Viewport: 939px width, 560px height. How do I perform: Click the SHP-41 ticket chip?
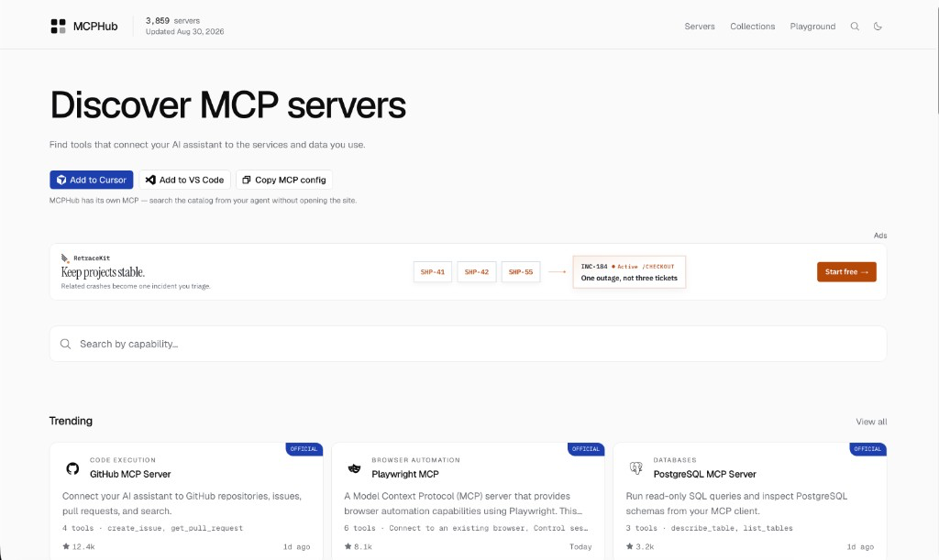point(433,271)
